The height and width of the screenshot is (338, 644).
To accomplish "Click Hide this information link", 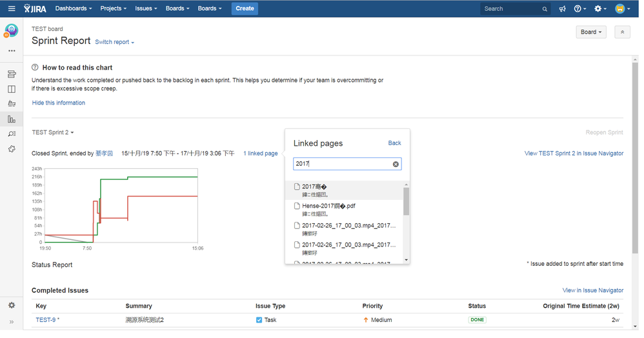I will pyautogui.click(x=59, y=103).
